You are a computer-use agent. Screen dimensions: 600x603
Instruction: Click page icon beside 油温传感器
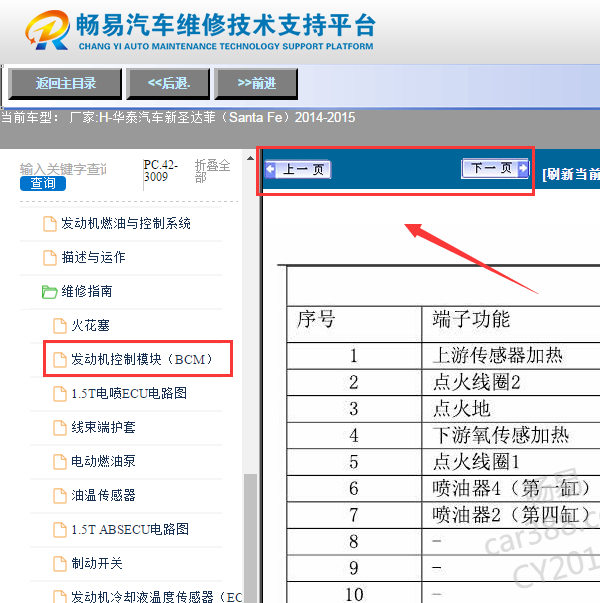(x=60, y=496)
